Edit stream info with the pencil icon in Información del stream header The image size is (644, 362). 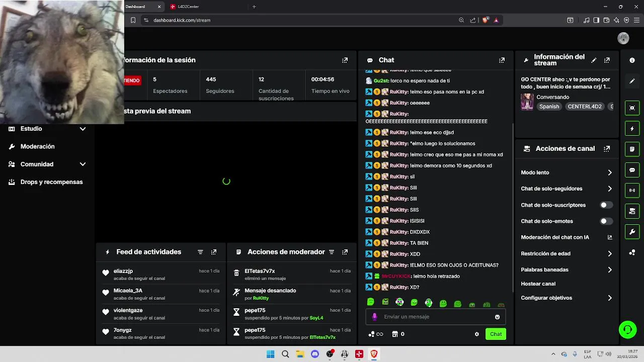tap(594, 60)
